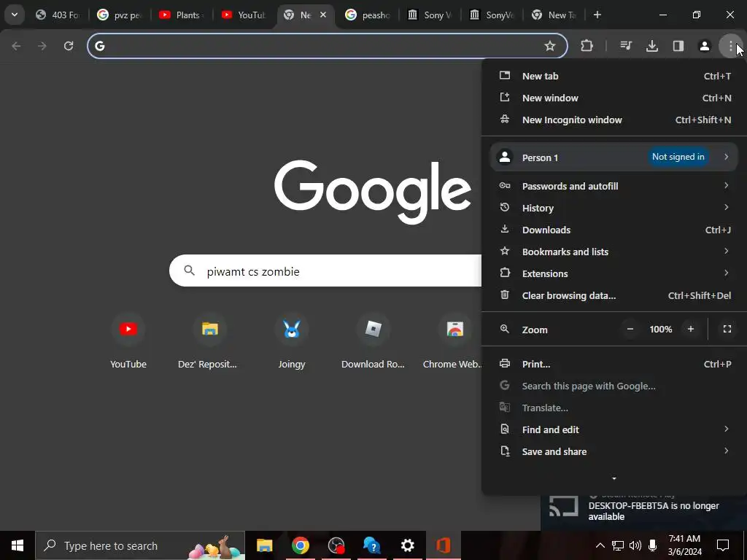Viewport: 747px width, 560px height.
Task: Open the downloads toolbar icon
Action: pyautogui.click(x=652, y=46)
